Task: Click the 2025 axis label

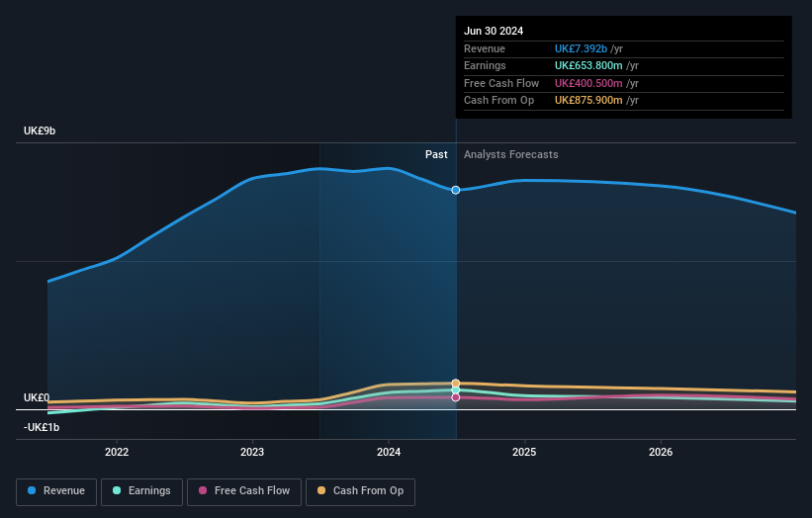Action: click(x=524, y=452)
